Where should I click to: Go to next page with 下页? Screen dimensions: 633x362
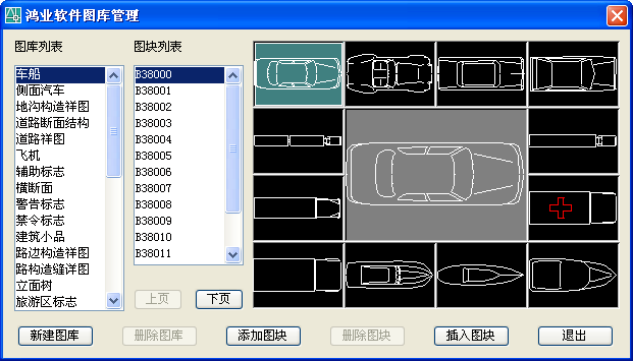pos(219,299)
